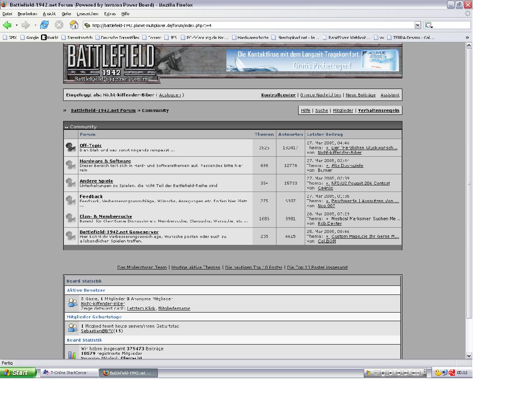Screen dimensions: 525x420
Task: Open the Off-Topic forum
Action: click(x=91, y=145)
